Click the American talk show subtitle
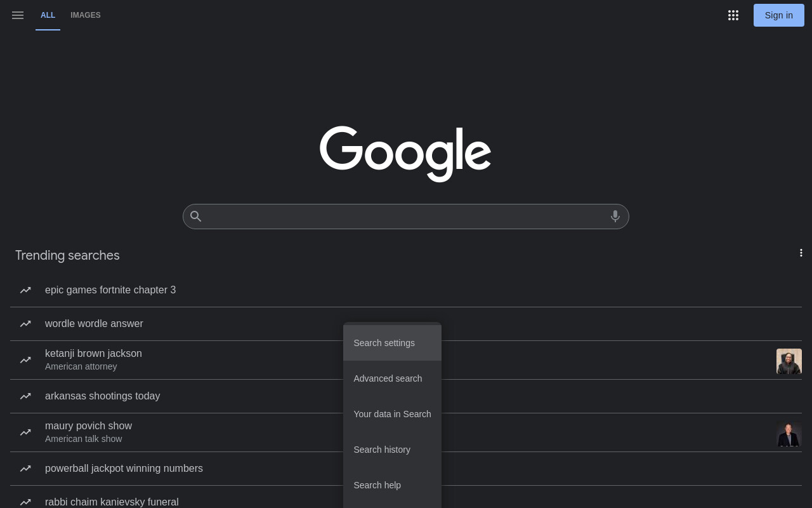The width and height of the screenshot is (812, 508). tap(84, 439)
